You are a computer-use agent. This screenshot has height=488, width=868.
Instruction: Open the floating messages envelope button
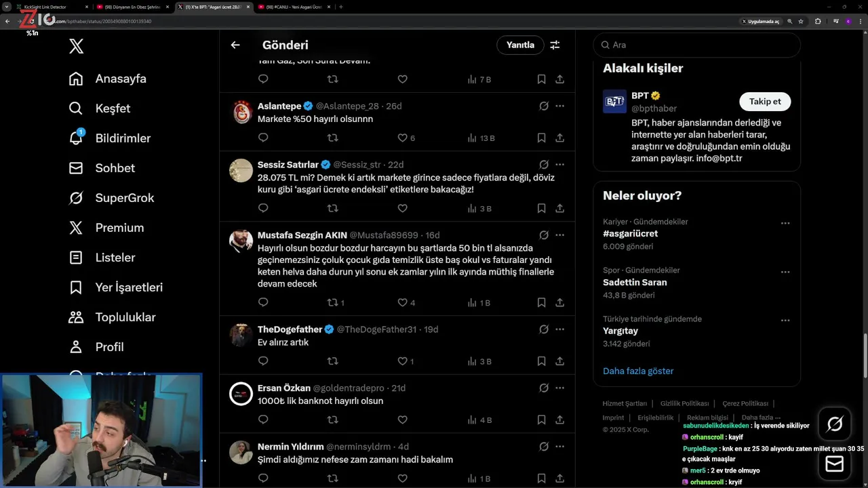(x=835, y=464)
